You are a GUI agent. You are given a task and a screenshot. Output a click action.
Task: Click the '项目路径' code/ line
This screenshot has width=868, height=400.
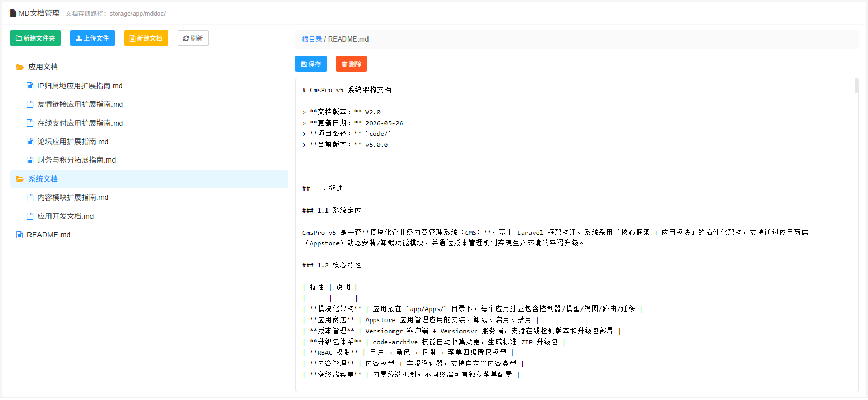(x=347, y=134)
